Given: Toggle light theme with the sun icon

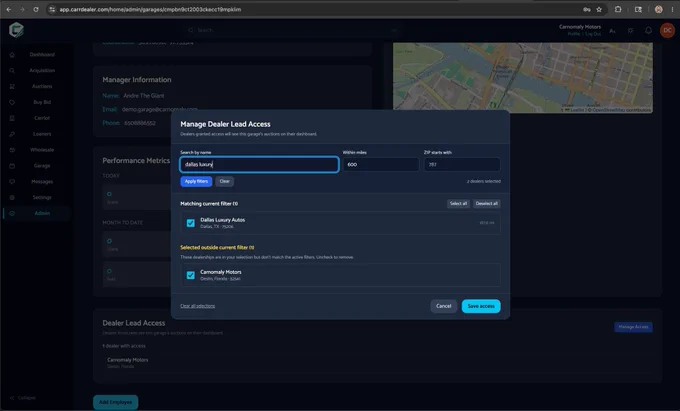Looking at the screenshot, I should click(631, 30).
